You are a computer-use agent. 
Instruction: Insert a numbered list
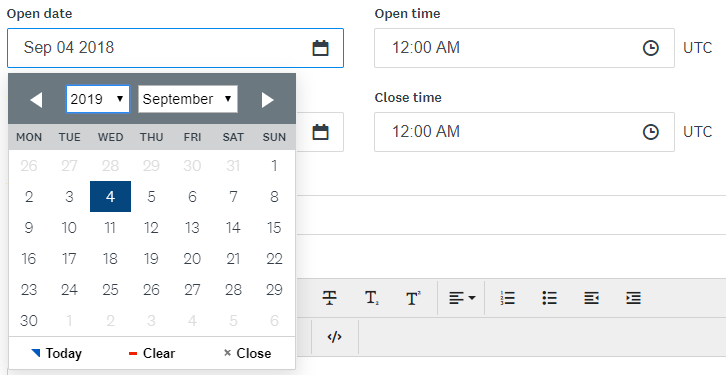(x=508, y=298)
